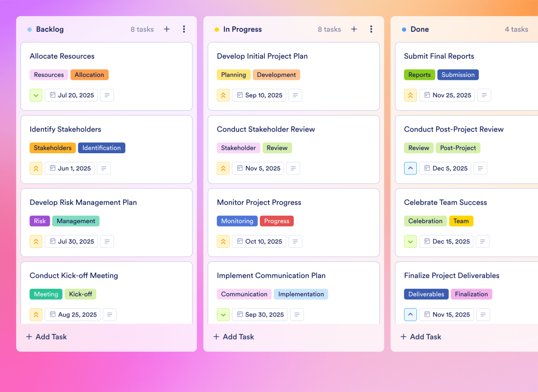The height and width of the screenshot is (392, 538).
Task: Click the plus icon in the Backlog header
Action: [167, 29]
